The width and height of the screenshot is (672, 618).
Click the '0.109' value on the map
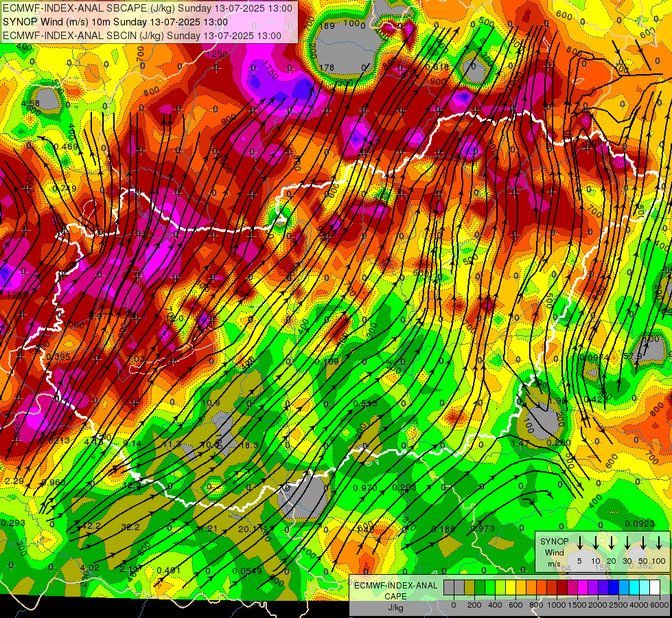(x=327, y=362)
